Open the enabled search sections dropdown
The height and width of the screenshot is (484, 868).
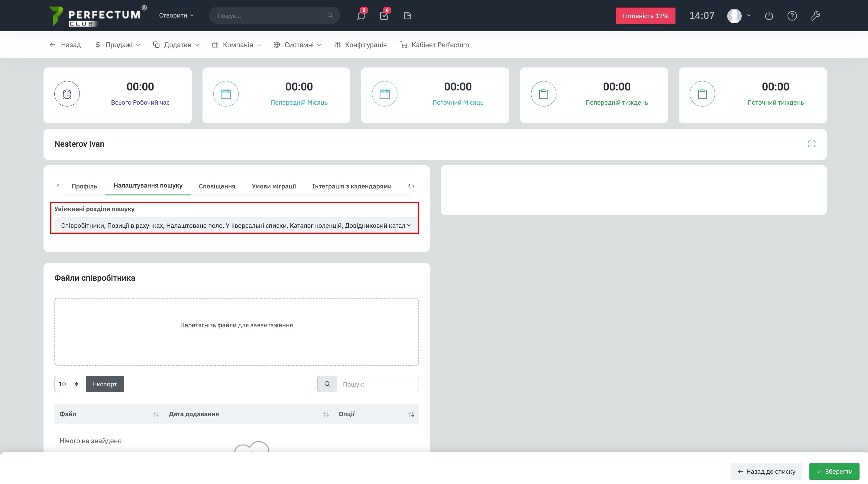pos(235,225)
